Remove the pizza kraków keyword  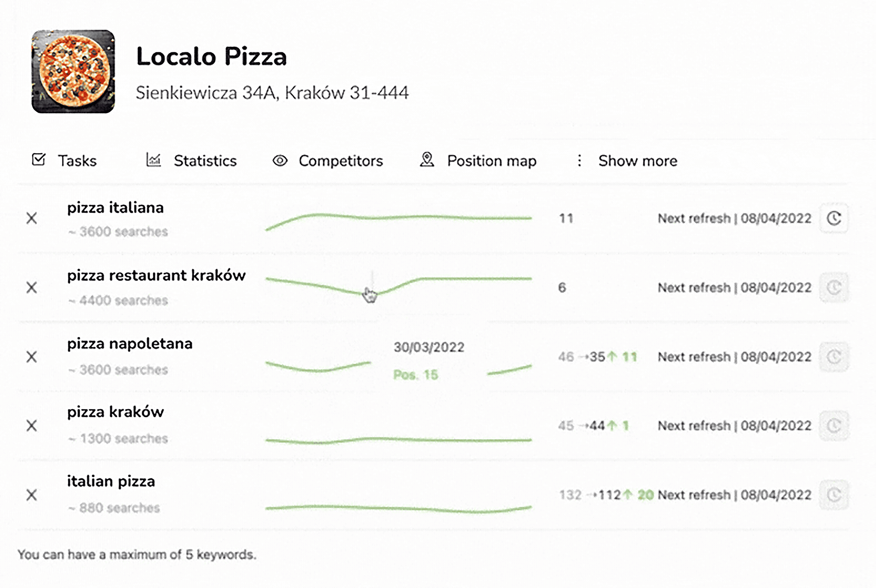pyautogui.click(x=32, y=426)
